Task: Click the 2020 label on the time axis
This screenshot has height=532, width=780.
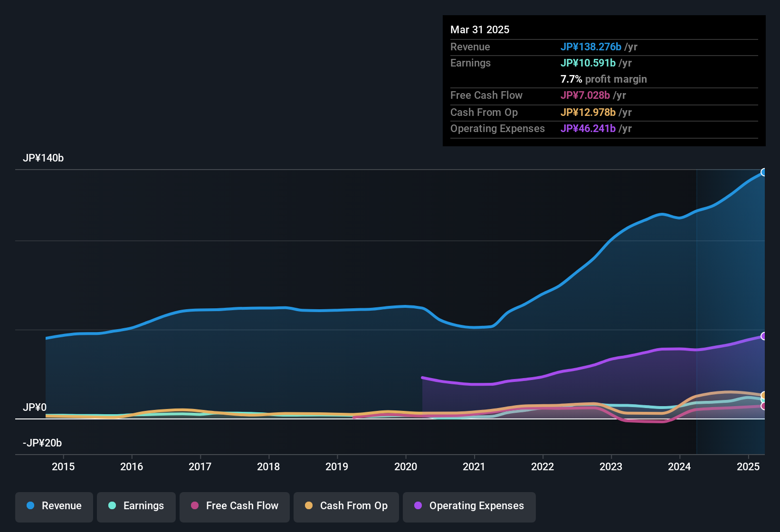Action: (406, 467)
